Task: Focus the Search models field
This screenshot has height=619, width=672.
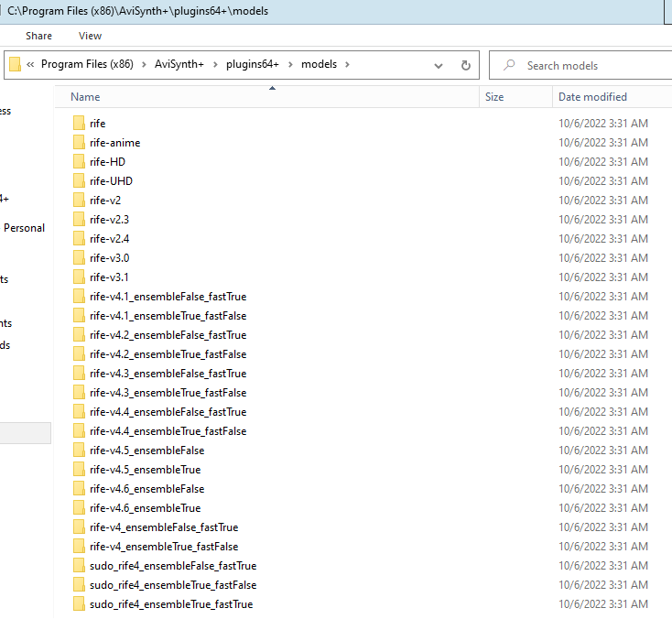Action: tap(580, 65)
